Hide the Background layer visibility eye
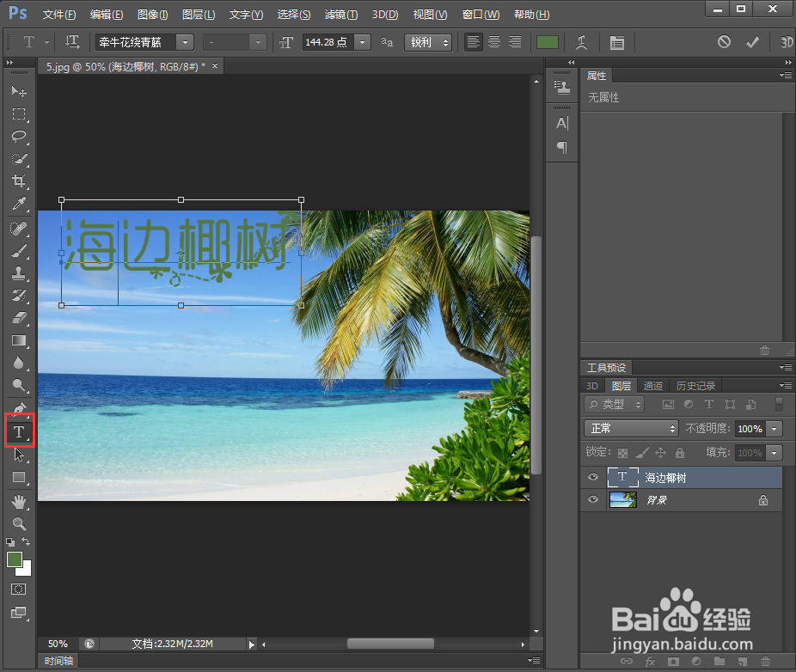The width and height of the screenshot is (796, 672). click(x=592, y=499)
